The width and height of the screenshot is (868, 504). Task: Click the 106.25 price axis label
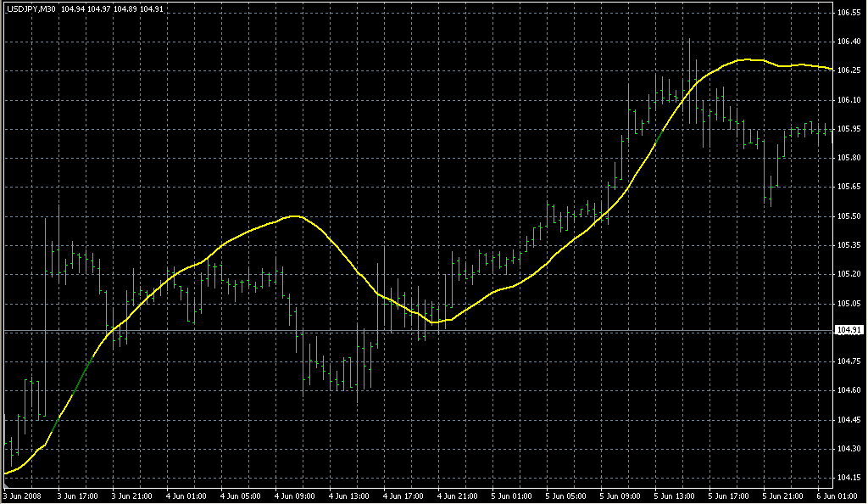pyautogui.click(x=849, y=70)
